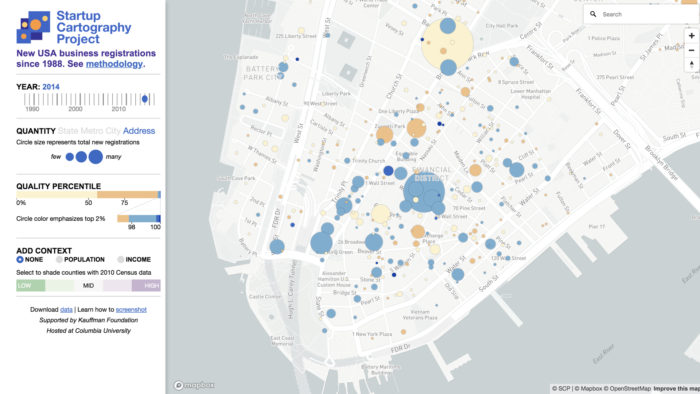Viewport: 700px width, 394px height.
Task: Zoom in with the plus button
Action: pos(692,36)
